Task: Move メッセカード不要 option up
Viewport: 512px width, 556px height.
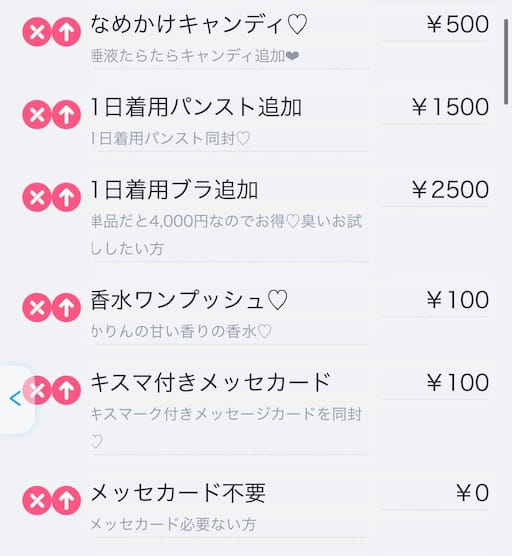Action: (66, 500)
